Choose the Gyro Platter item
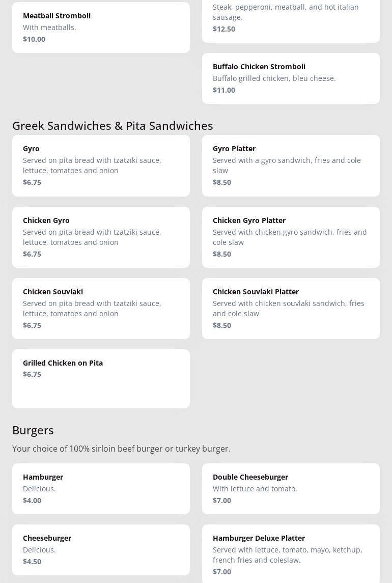The width and height of the screenshot is (392, 583). point(291,165)
